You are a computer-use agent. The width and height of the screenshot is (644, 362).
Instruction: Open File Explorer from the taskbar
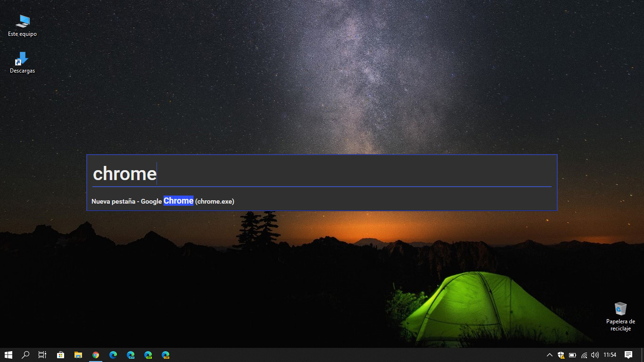(x=78, y=355)
